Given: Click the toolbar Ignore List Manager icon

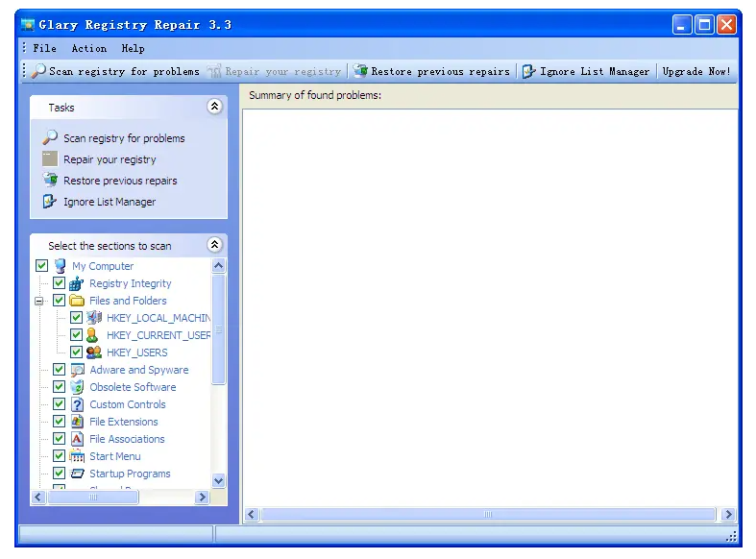Looking at the screenshot, I should 529,71.
